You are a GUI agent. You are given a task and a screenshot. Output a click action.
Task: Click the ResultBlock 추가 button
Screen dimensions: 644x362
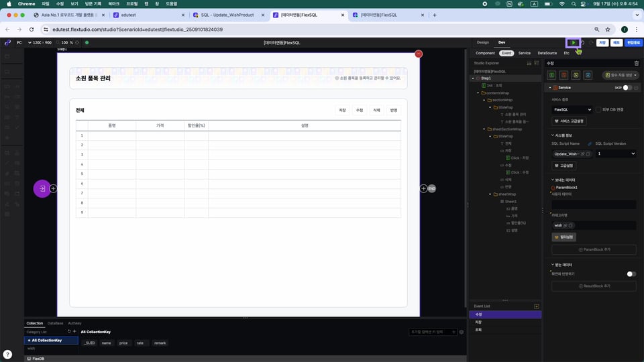[594, 286]
